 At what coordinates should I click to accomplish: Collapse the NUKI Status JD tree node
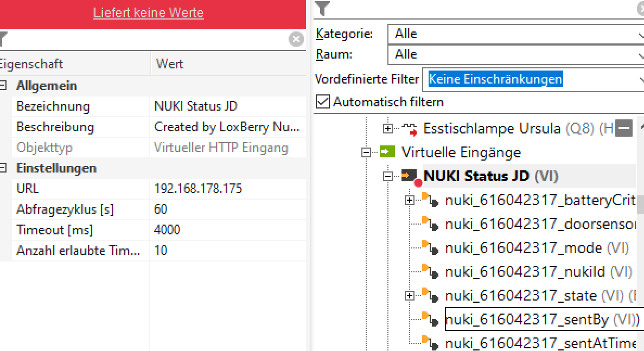pos(388,176)
